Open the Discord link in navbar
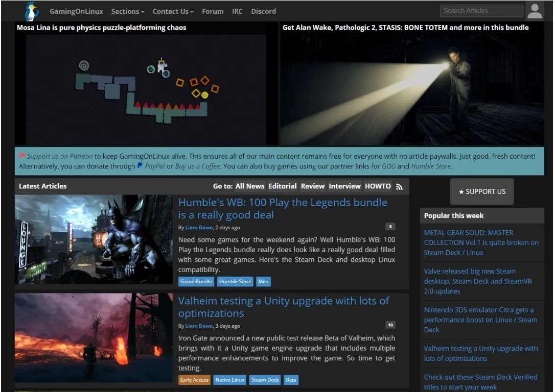The width and height of the screenshot is (555, 392). point(263,11)
